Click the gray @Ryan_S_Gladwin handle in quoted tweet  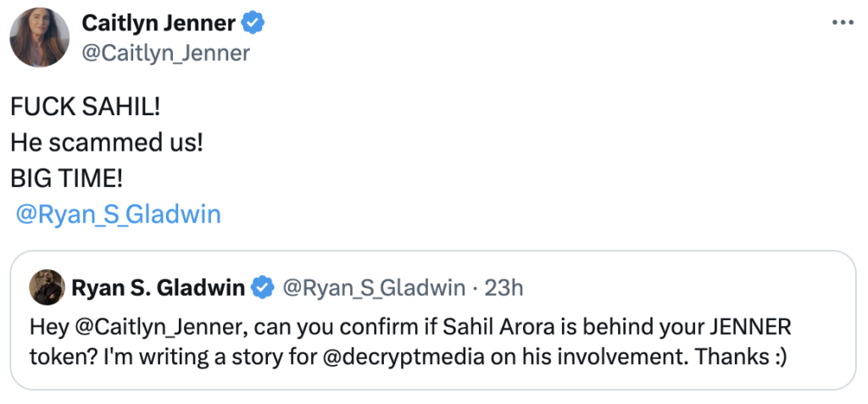(x=373, y=288)
